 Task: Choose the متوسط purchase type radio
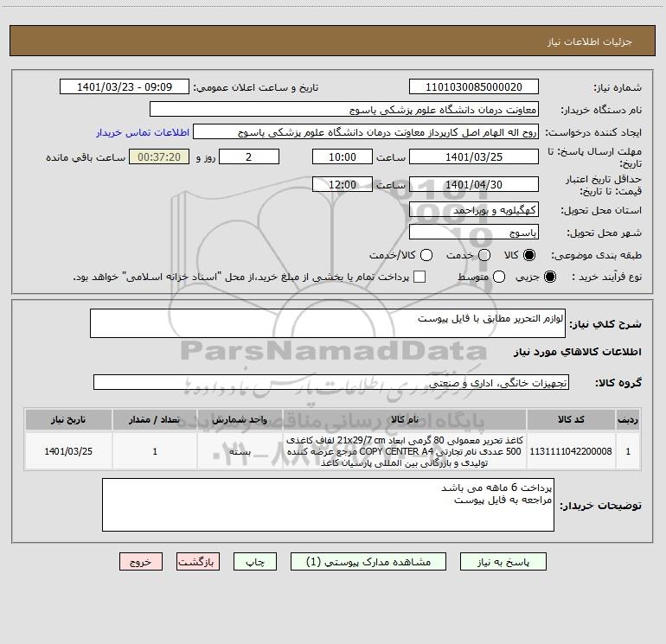[499, 277]
